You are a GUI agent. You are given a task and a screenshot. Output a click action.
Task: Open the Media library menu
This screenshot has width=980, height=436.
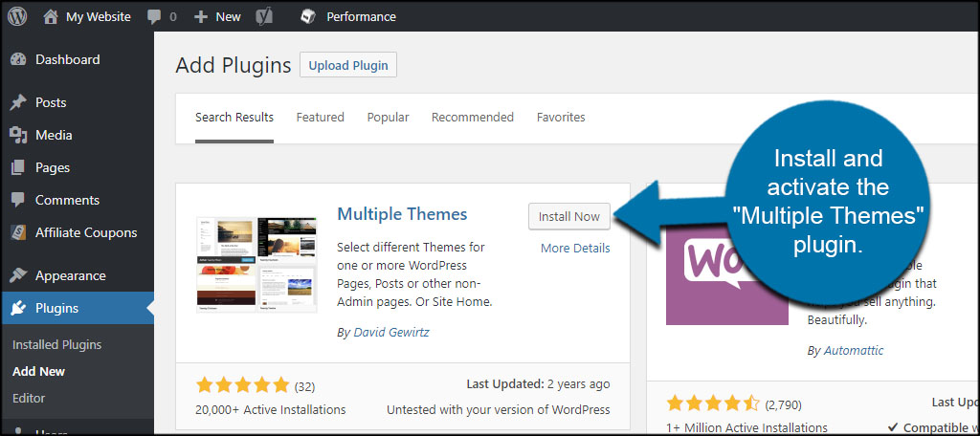[x=54, y=135]
